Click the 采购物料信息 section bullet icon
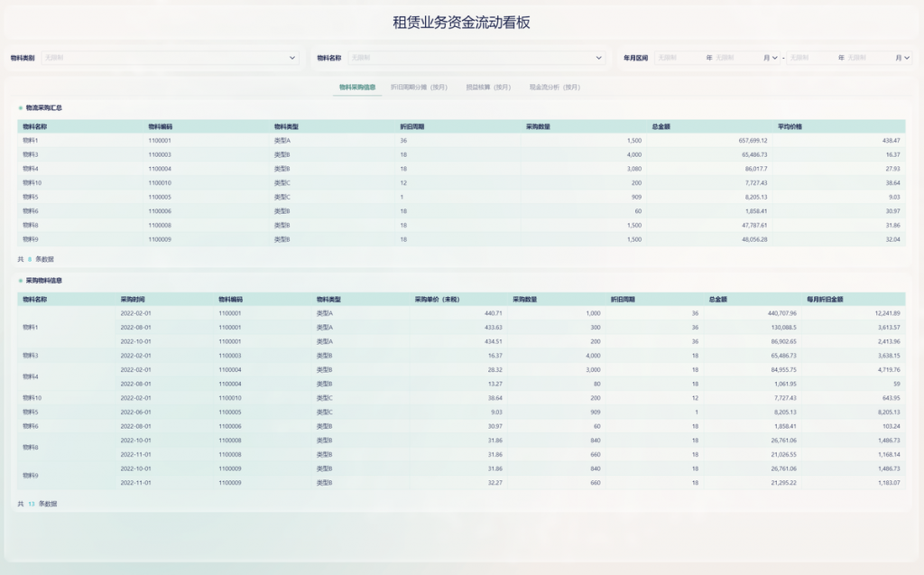The height and width of the screenshot is (575, 924). coord(21,281)
